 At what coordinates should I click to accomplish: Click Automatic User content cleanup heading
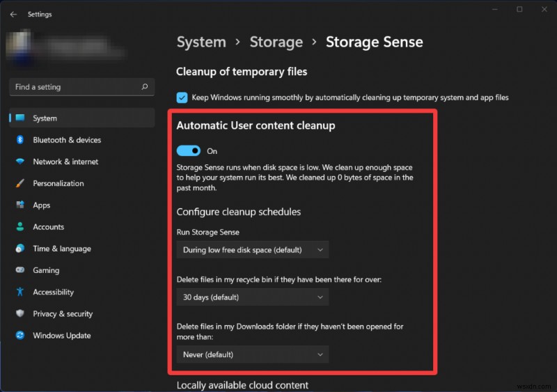256,125
